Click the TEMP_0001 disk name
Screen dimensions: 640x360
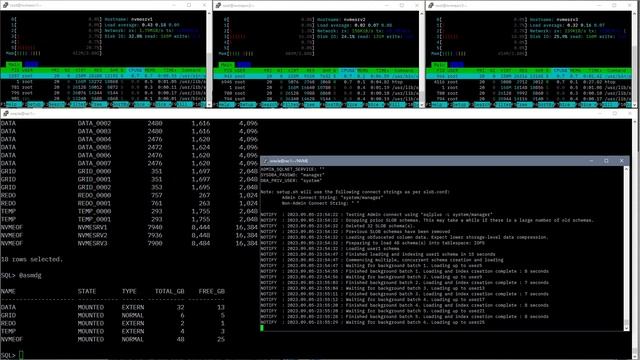pyautogui.click(x=94, y=219)
